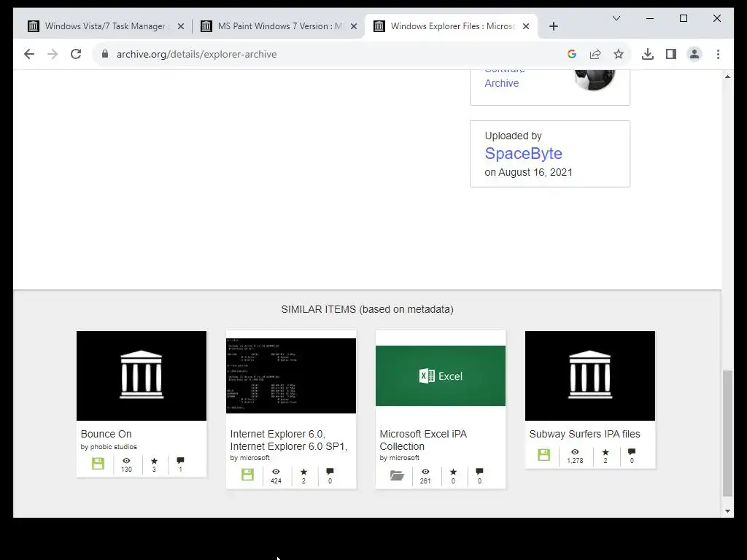747x560 pixels.
Task: Click the Bounce On software floppy icon
Action: [98, 463]
